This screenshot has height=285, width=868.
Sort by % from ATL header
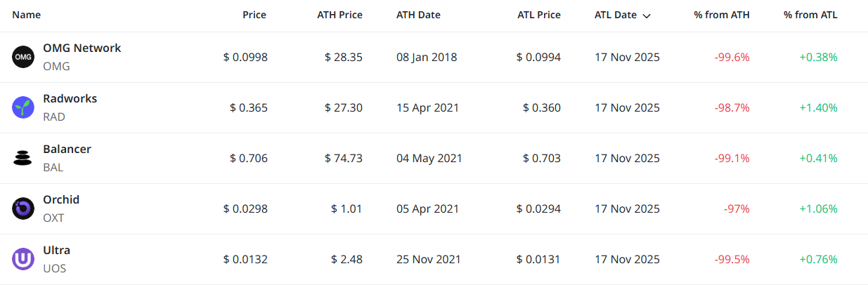coord(810,15)
